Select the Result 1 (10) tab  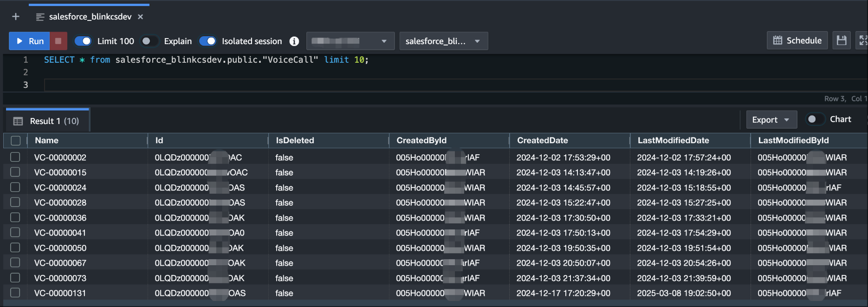(x=47, y=121)
